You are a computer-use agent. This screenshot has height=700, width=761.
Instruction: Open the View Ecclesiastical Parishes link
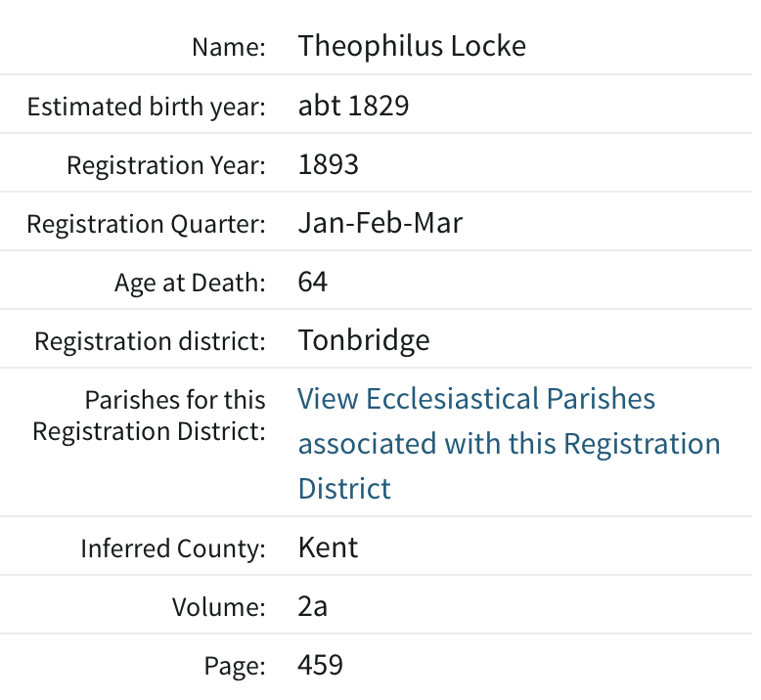tap(476, 400)
